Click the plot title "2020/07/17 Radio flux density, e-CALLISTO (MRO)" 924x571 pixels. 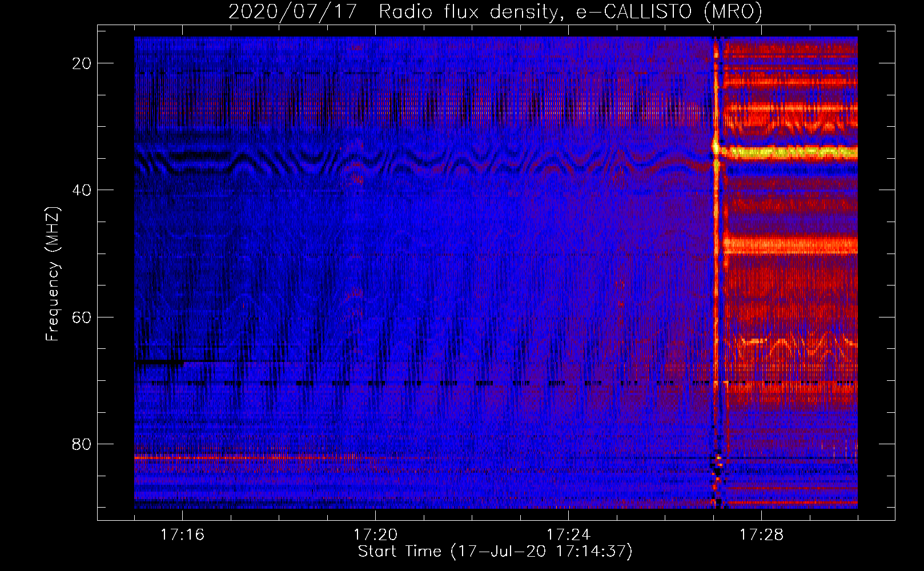tap(495, 11)
